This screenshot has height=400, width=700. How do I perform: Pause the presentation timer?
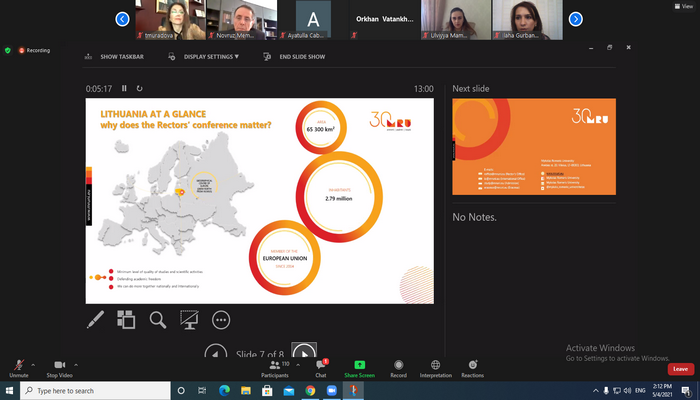pyautogui.click(x=125, y=88)
